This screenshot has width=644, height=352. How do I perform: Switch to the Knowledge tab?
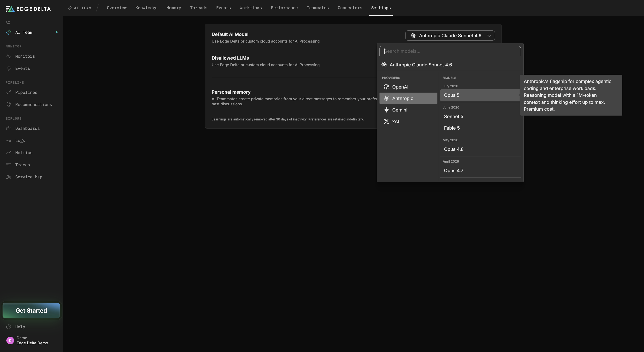pos(146,8)
